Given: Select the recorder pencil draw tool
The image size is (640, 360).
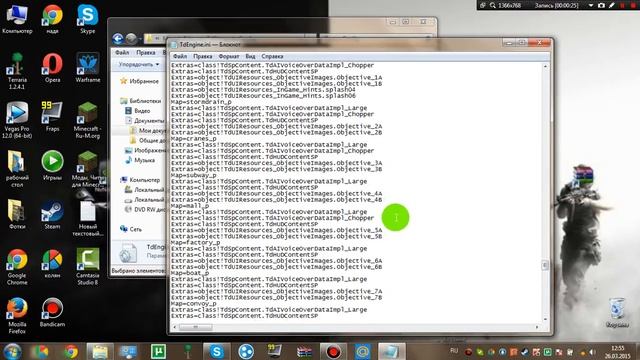Looking at the screenshot, I should click(x=611, y=5).
